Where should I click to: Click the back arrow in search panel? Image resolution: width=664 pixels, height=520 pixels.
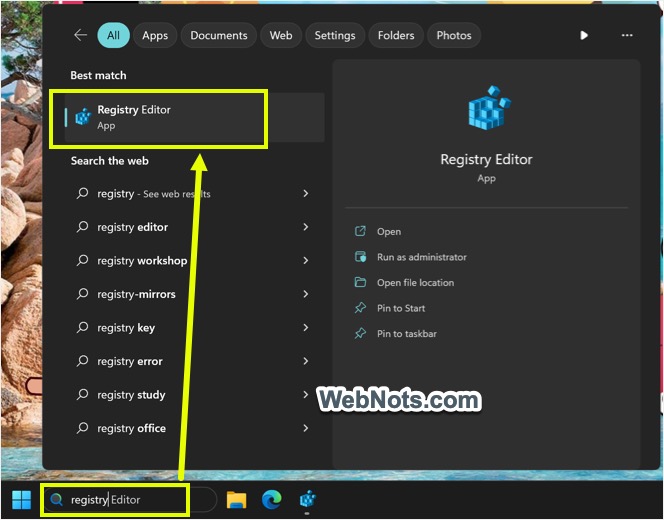[x=80, y=35]
